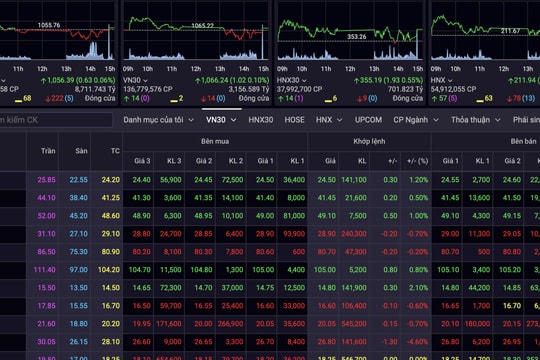Click the bid volume 171,600
The image size is (540, 360).
[169, 324]
